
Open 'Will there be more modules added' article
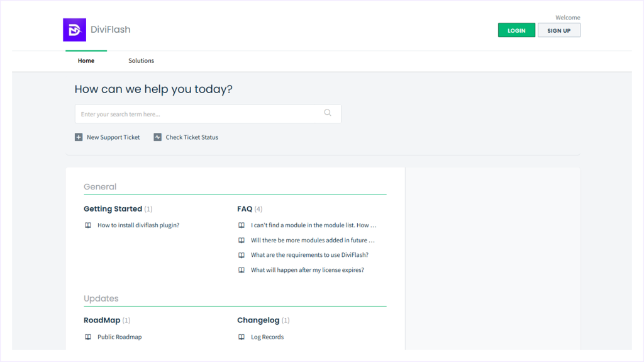pyautogui.click(x=313, y=240)
